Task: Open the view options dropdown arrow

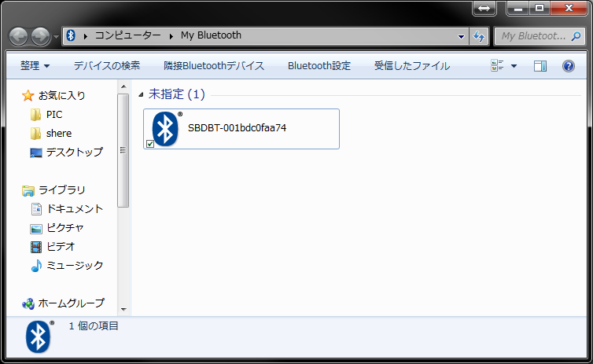Action: tap(514, 66)
